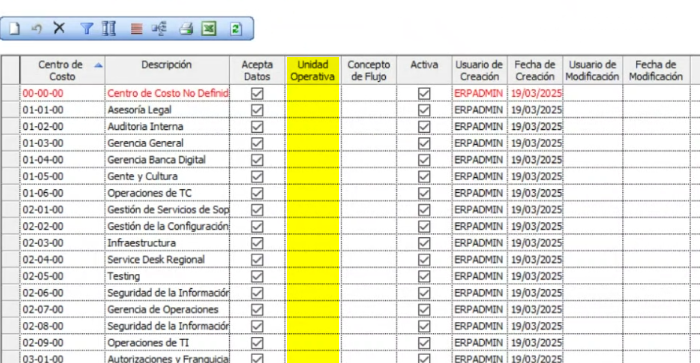This screenshot has width=700, height=363.
Task: Click the yellow Unidad Operativa column header
Action: pos(313,70)
